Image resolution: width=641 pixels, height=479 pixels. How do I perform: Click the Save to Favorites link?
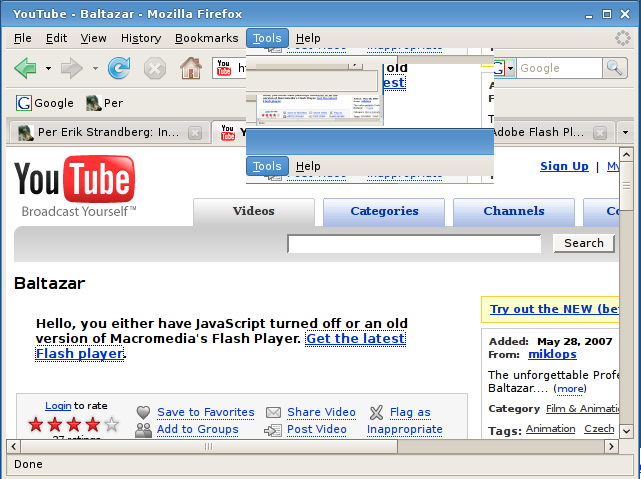coord(206,412)
